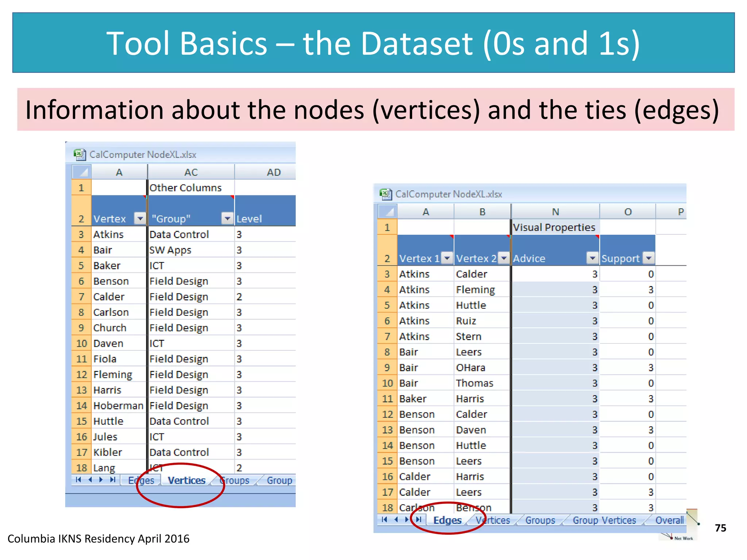Click the Excel file icon in the right workbook title
747x560 pixels.
coord(386,194)
